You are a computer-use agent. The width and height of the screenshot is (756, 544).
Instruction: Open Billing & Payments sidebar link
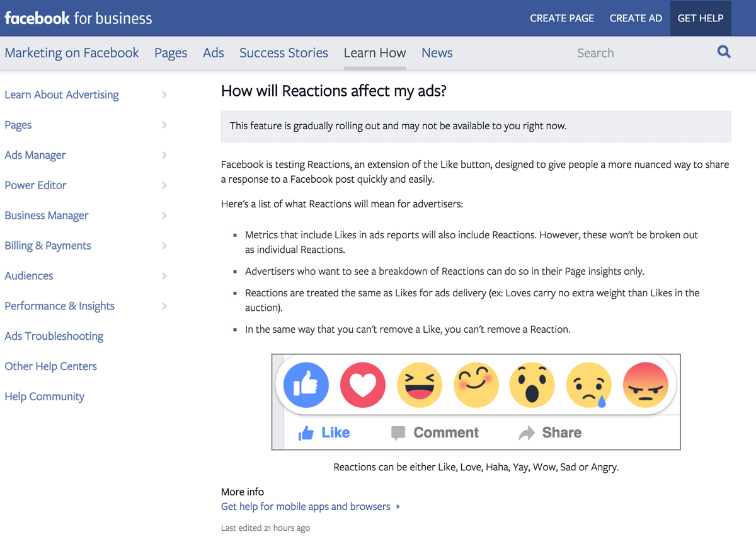point(48,246)
